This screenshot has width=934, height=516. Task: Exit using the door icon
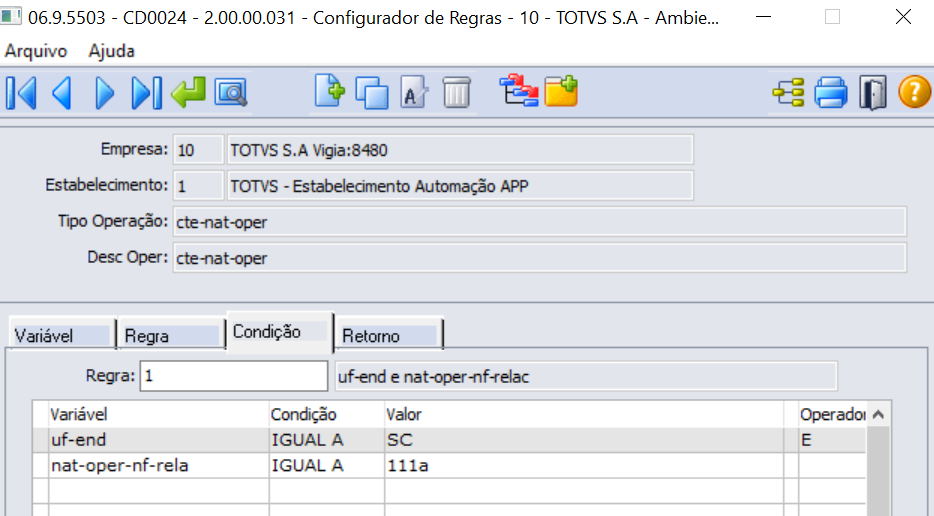point(873,93)
